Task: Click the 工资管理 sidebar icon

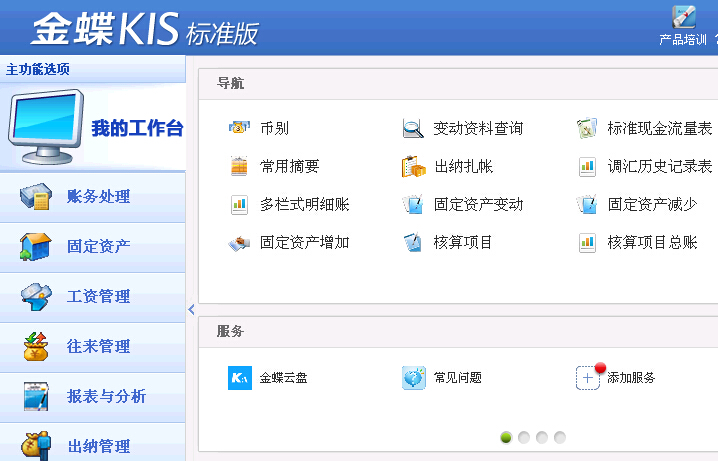Action: pos(36,296)
